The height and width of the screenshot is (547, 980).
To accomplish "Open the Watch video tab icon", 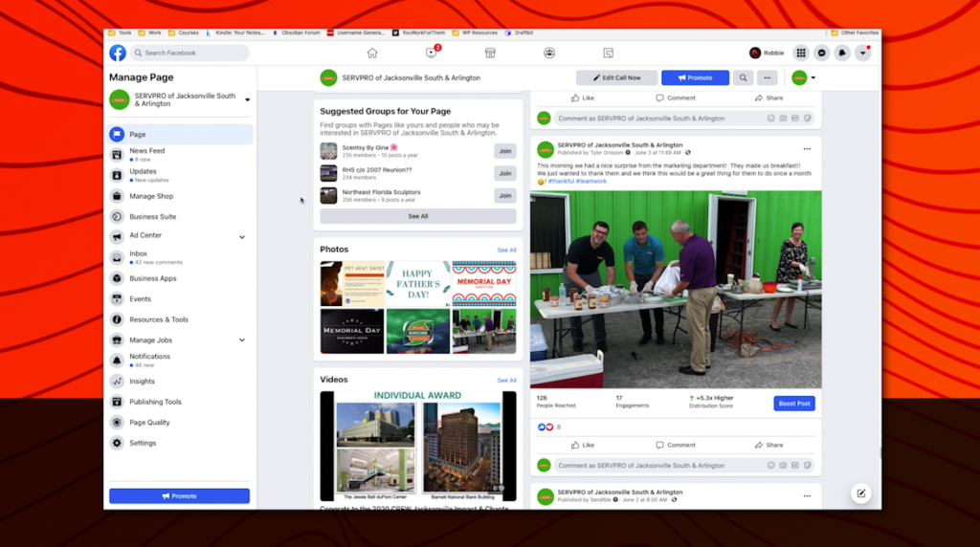I will [x=432, y=54].
